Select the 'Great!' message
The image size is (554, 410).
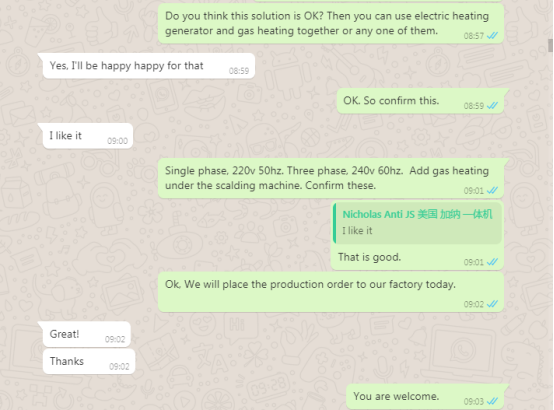[87, 334]
